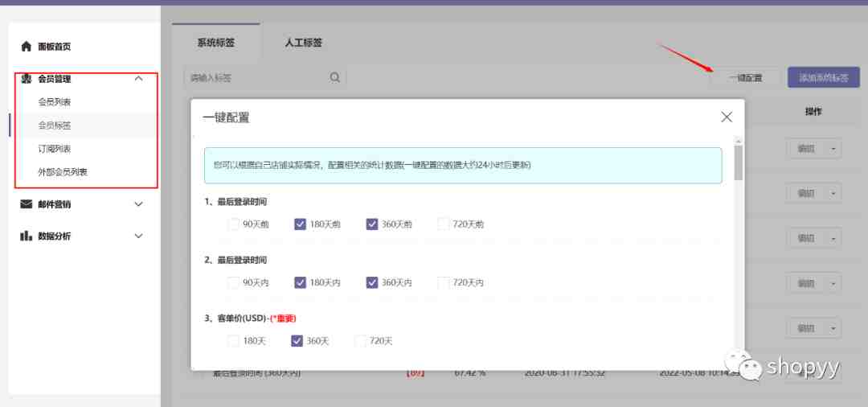Open 会员列表 in the sidebar
The width and height of the screenshot is (868, 407).
[55, 102]
